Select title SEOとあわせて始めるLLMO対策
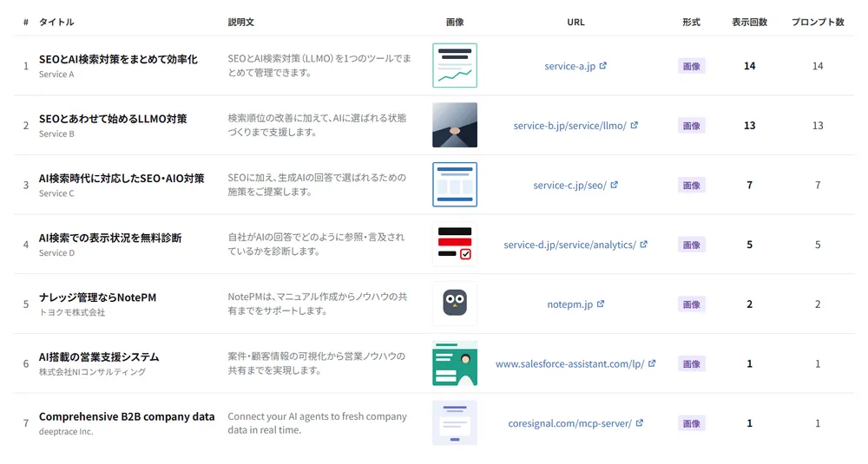The height and width of the screenshot is (464, 868). pos(113,119)
